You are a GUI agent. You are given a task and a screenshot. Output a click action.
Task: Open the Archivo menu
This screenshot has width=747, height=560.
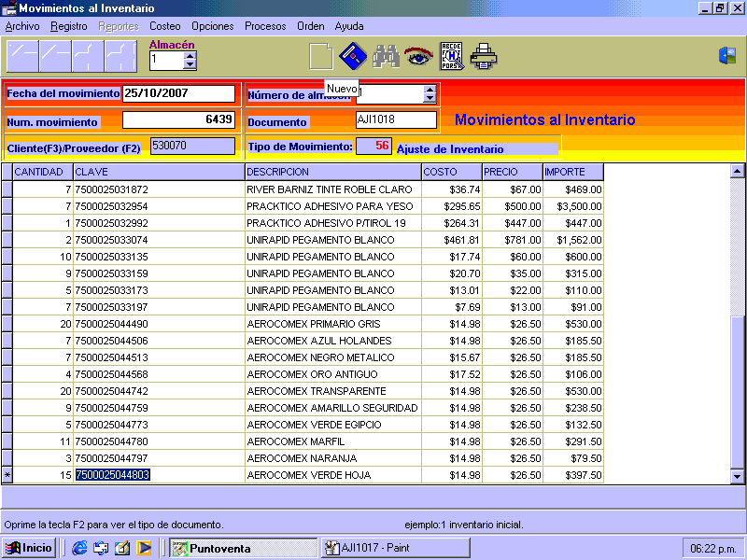tap(22, 26)
